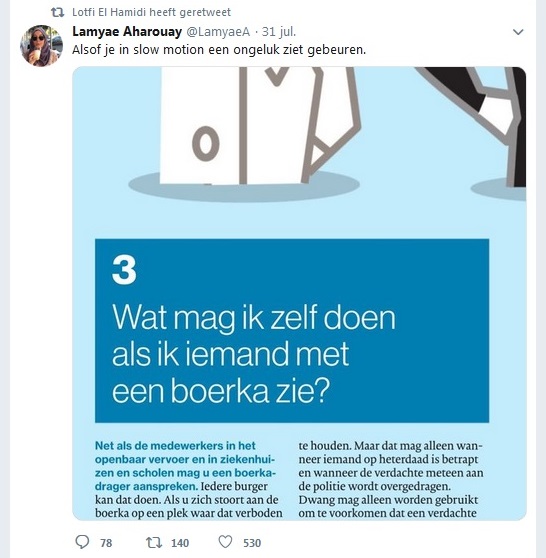Click the retweet count 140
Viewport: 546px width, 558px height.
(180, 543)
